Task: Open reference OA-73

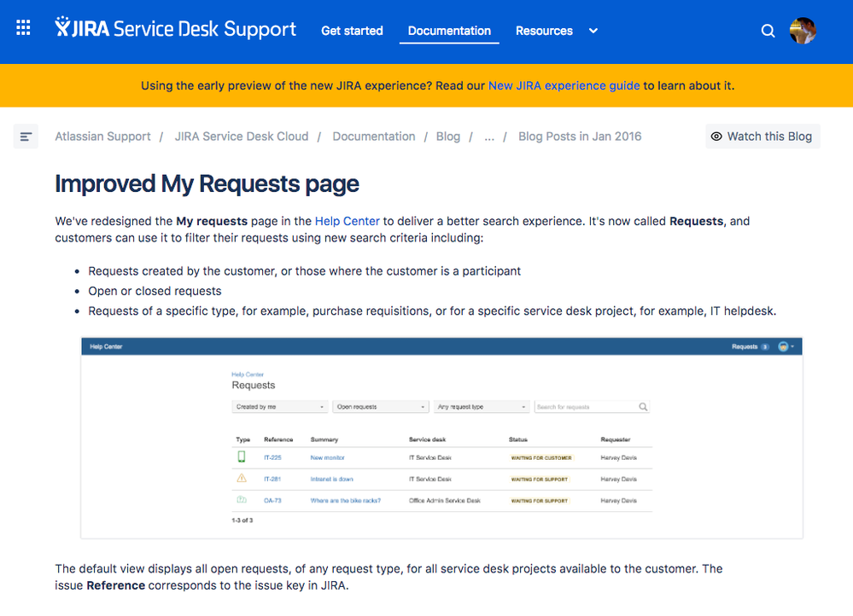Action: coord(272,501)
